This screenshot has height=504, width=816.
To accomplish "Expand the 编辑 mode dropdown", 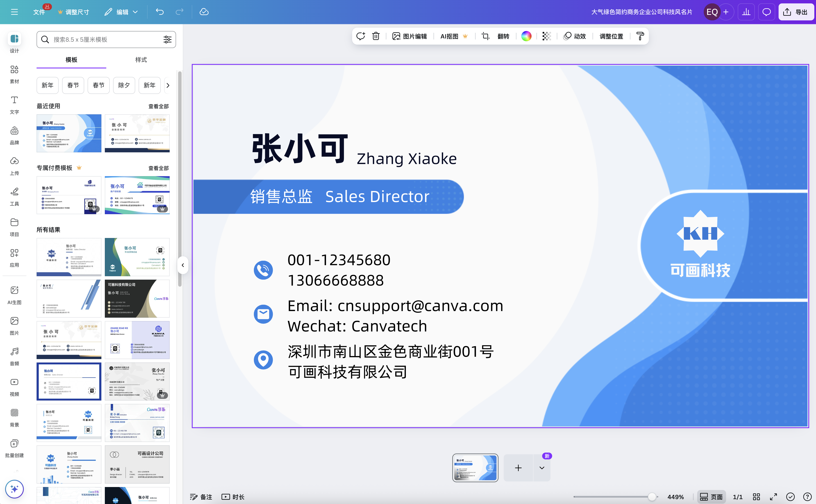I will tap(121, 12).
